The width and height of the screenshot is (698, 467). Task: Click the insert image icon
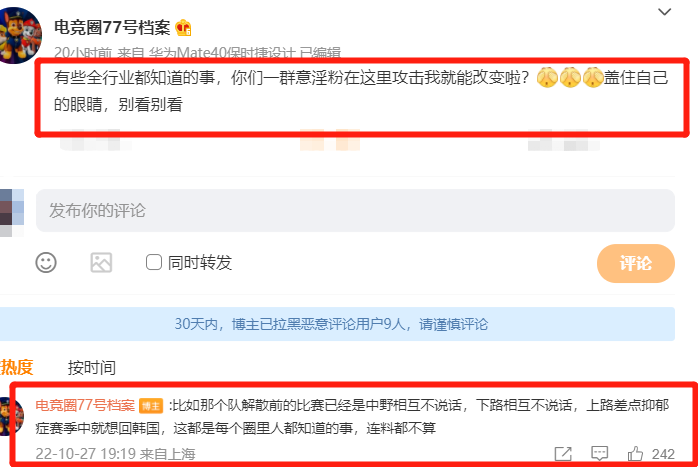click(101, 263)
